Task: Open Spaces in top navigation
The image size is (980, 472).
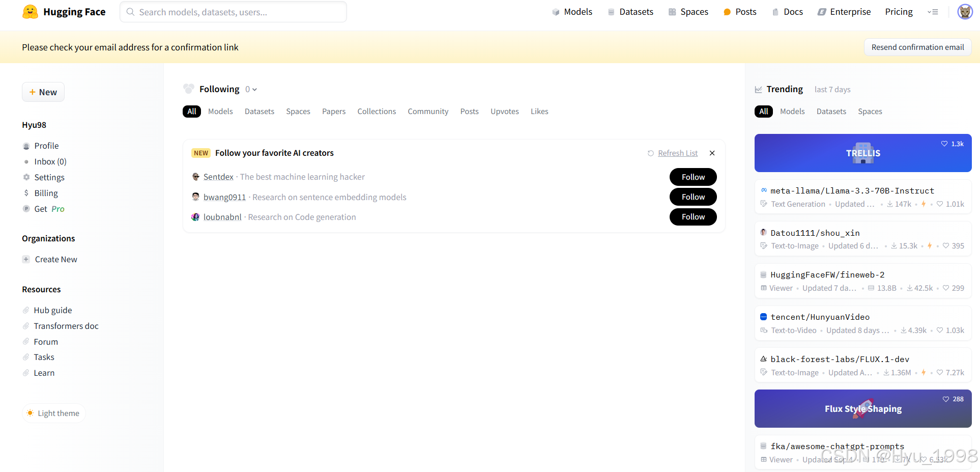Action: click(x=688, y=12)
